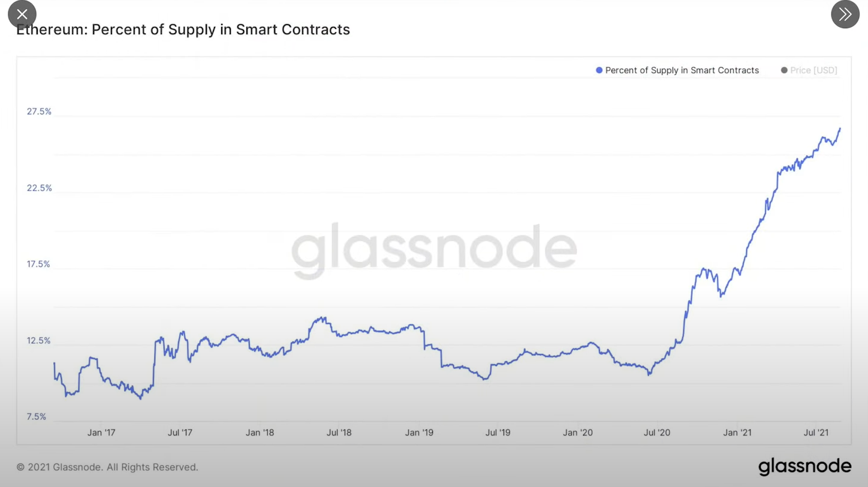The width and height of the screenshot is (868, 487).
Task: Click the 17.5% y-axis label
Action: click(39, 264)
